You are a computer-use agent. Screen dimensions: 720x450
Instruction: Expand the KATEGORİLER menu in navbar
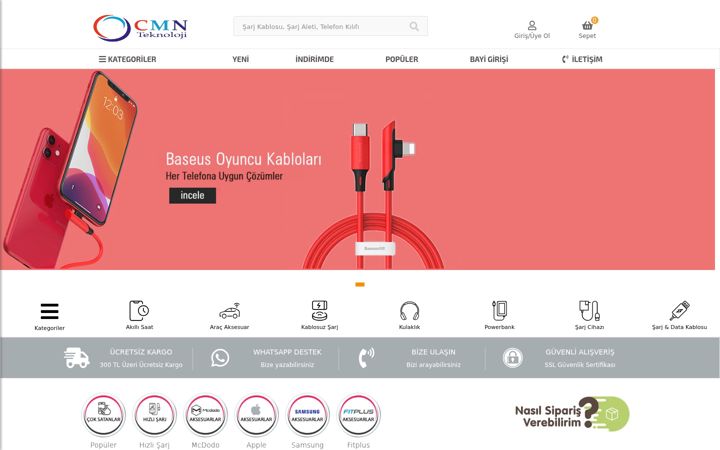(x=127, y=59)
